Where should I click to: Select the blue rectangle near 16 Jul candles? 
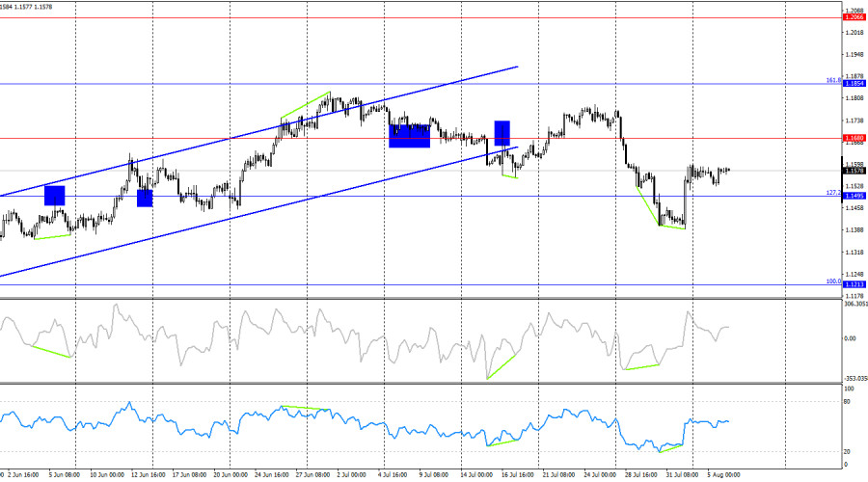[502, 133]
